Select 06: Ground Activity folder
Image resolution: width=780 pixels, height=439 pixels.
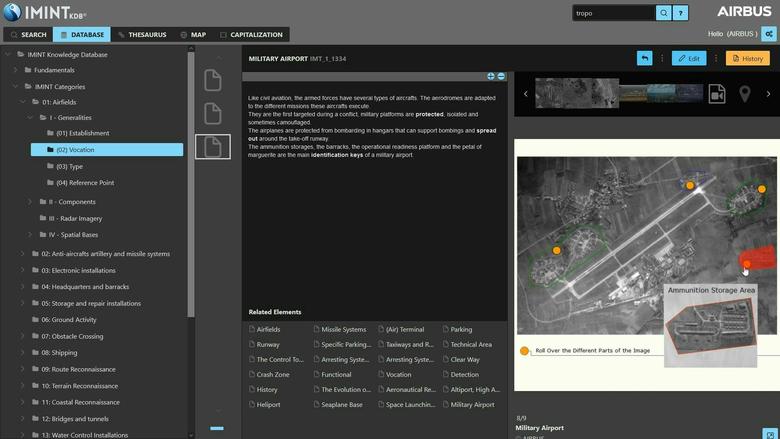click(64, 320)
